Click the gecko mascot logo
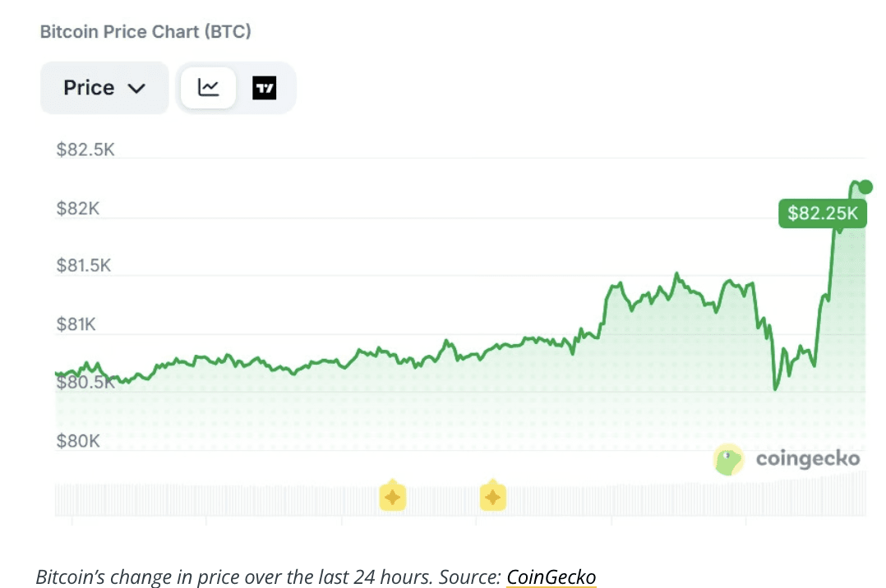Viewport: 886px width, 588px height. (728, 460)
